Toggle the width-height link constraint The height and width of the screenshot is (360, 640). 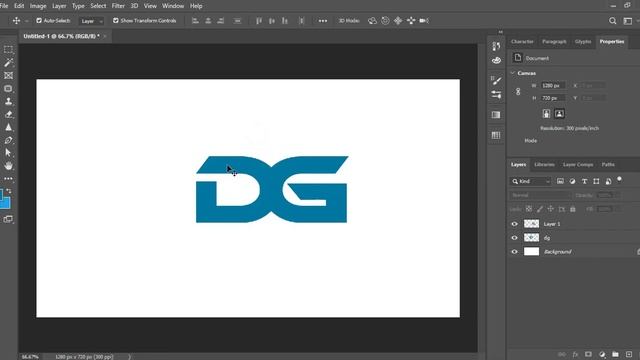click(x=518, y=92)
